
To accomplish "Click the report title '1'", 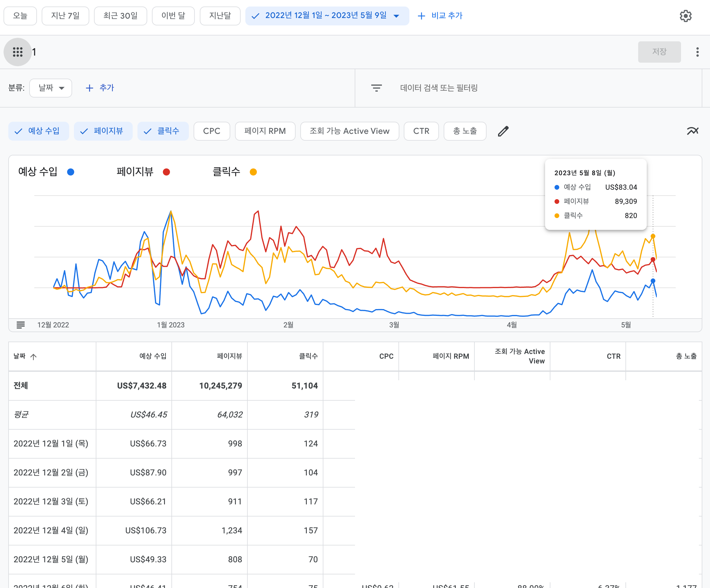I will [34, 52].
